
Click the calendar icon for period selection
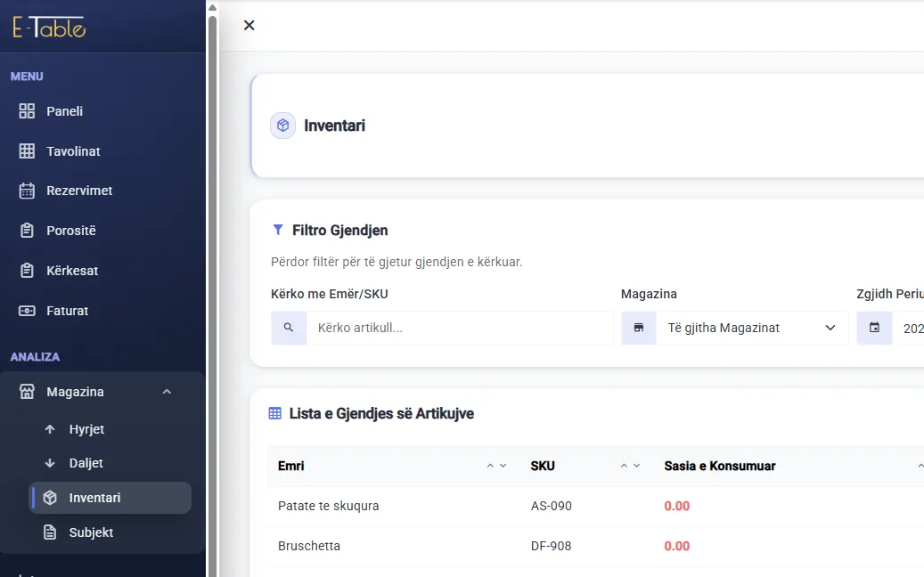coord(874,328)
